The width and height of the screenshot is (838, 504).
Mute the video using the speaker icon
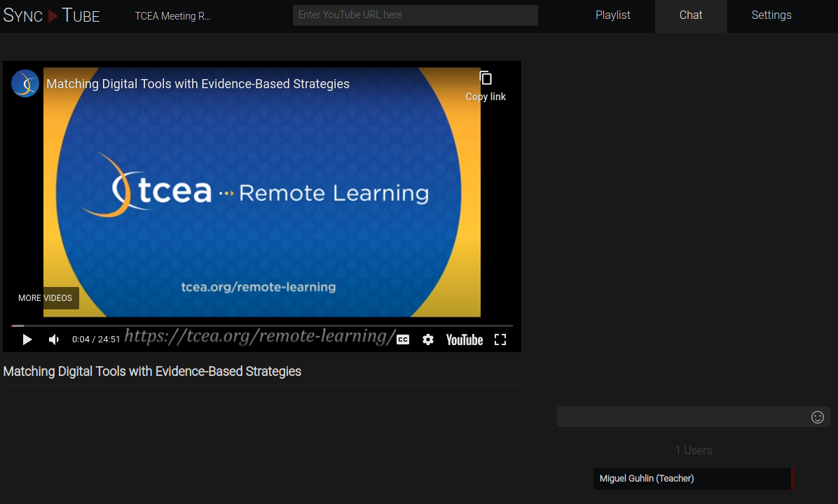[54, 339]
